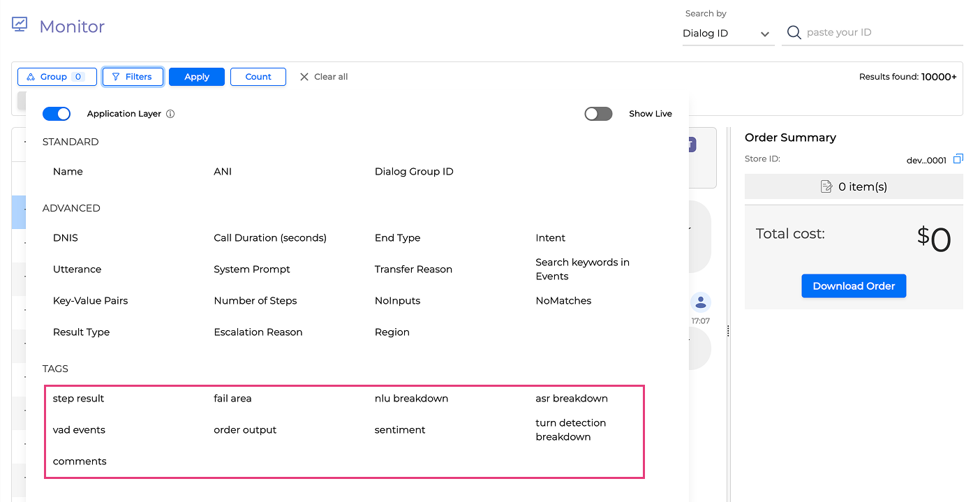Choose the sentiment tag filter

(x=400, y=430)
